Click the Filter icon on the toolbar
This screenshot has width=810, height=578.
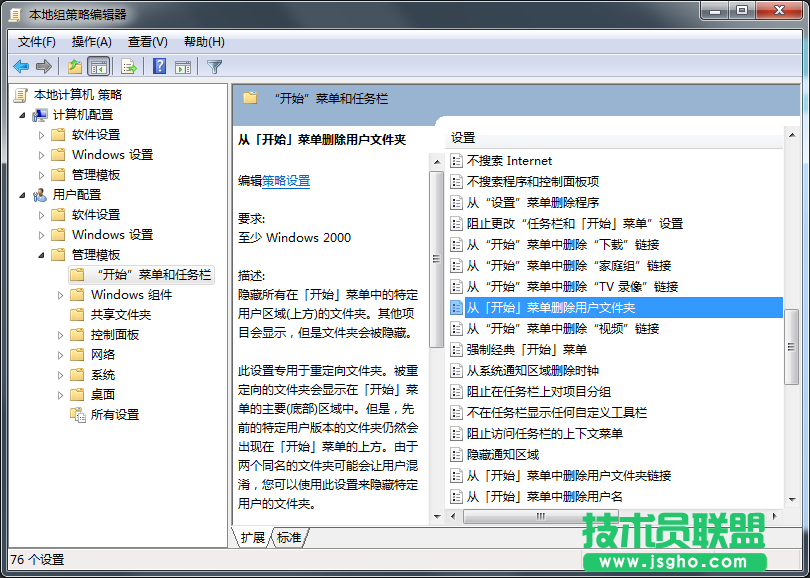[212, 65]
